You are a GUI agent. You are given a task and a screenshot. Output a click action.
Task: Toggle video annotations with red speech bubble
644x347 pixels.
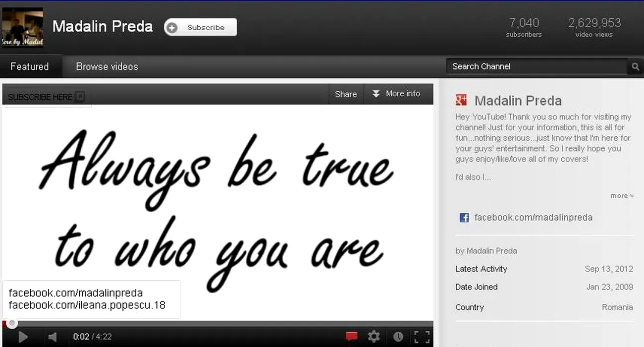[x=351, y=337]
